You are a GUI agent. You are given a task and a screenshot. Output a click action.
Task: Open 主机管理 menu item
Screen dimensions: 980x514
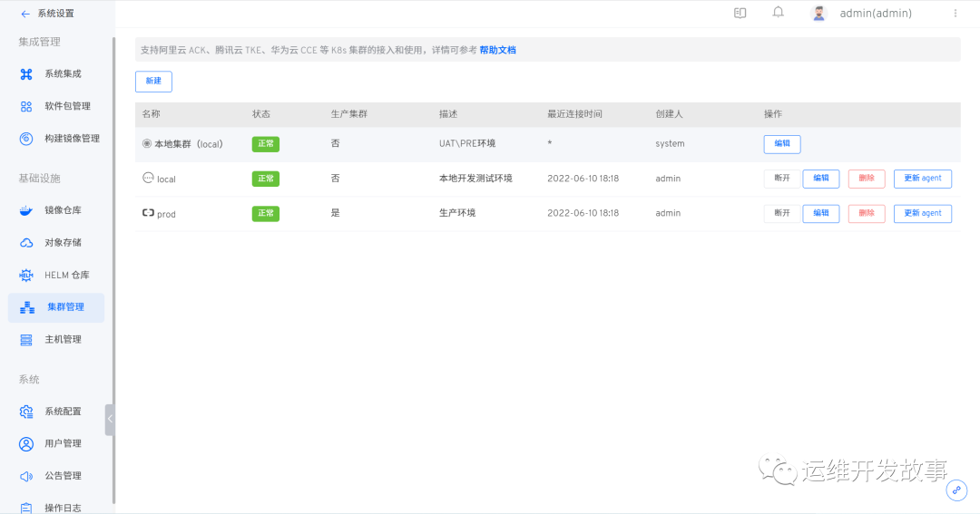click(64, 340)
